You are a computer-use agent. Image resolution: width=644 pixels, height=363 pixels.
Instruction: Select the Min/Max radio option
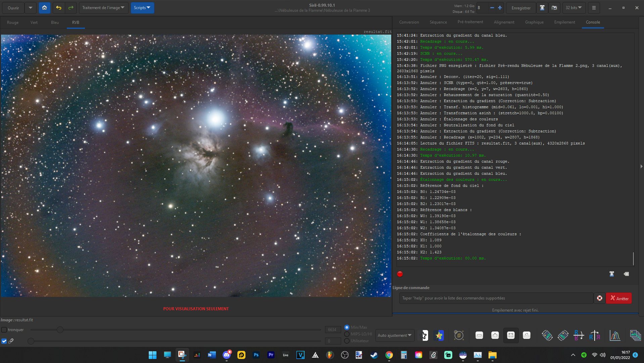(347, 327)
